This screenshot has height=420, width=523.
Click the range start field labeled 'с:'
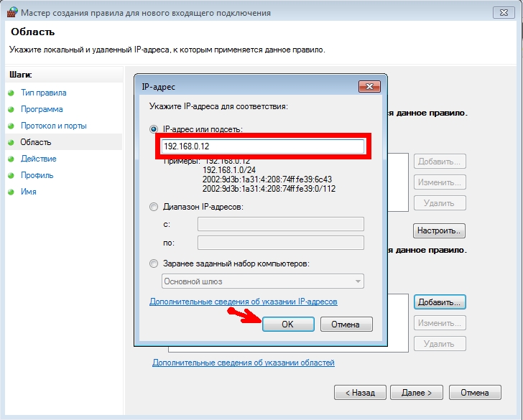[280, 224]
